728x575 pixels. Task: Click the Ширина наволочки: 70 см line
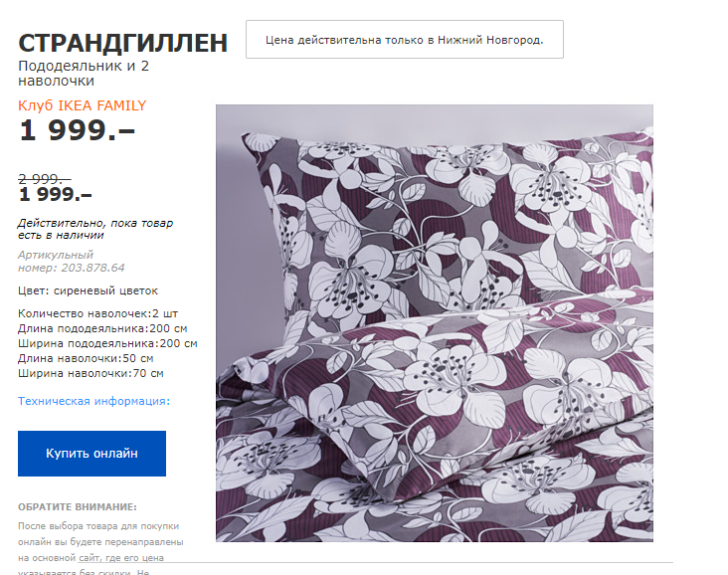(x=91, y=373)
